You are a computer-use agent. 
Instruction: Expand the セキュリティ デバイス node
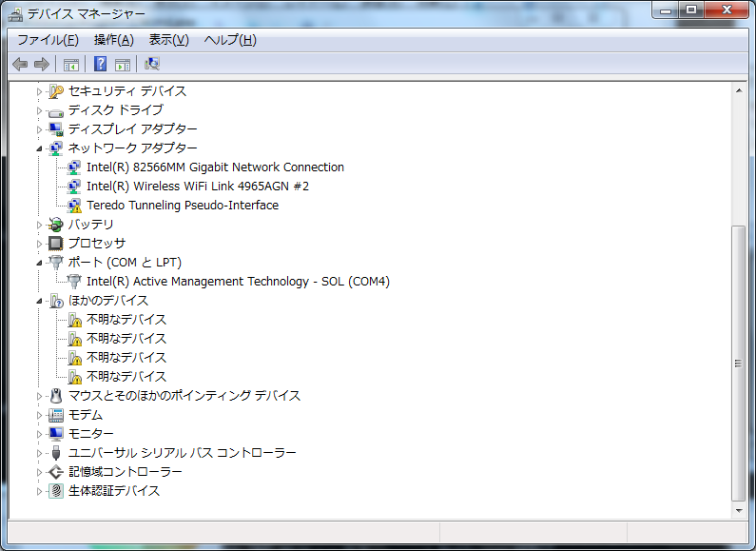(40, 91)
